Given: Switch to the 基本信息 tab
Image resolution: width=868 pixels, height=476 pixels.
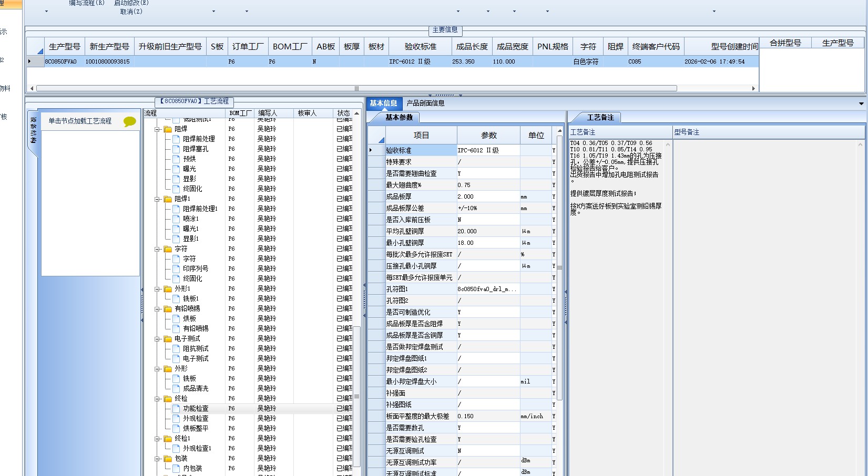Looking at the screenshot, I should (x=384, y=104).
